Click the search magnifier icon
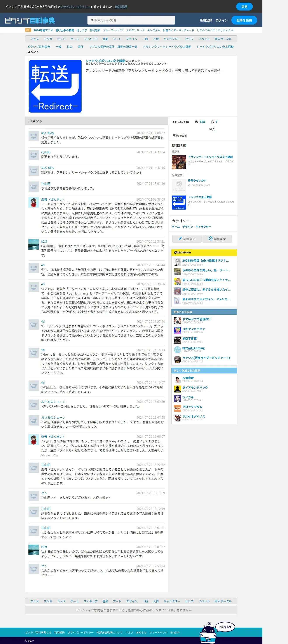The height and width of the screenshot is (644, 288). [92, 20]
